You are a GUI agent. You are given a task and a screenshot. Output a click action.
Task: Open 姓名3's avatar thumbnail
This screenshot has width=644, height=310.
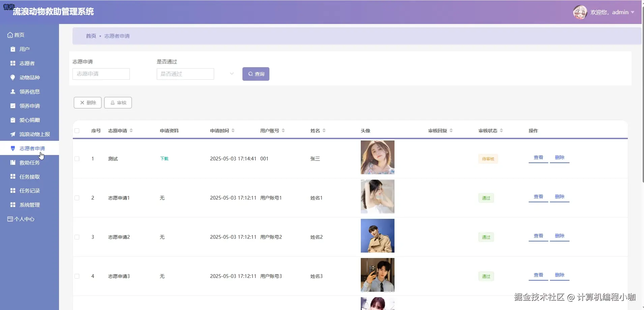(x=378, y=275)
